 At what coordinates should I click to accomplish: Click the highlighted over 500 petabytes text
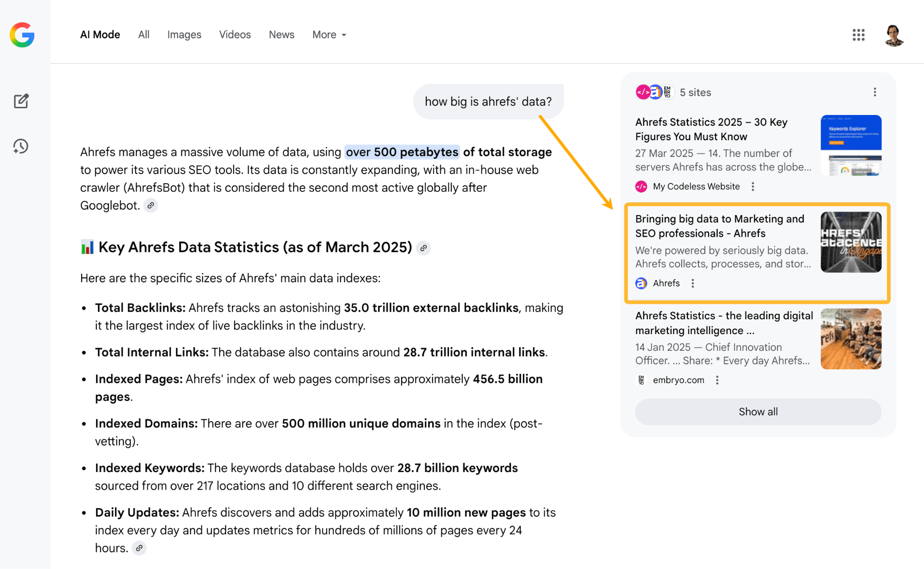click(x=401, y=152)
